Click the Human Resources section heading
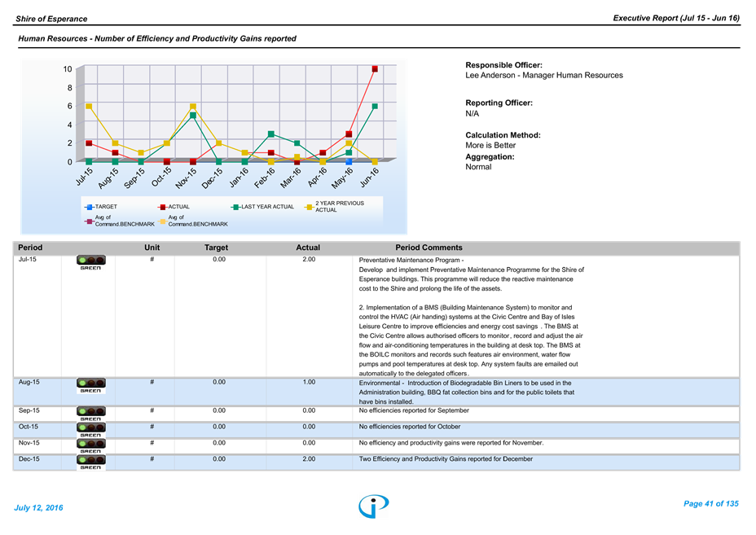The width and height of the screenshot is (756, 535). tap(157, 38)
